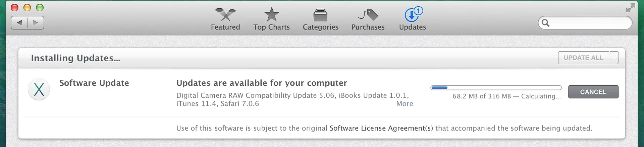This screenshot has width=644, height=147.
Task: Click the green window zoom button
Action: tap(40, 8)
